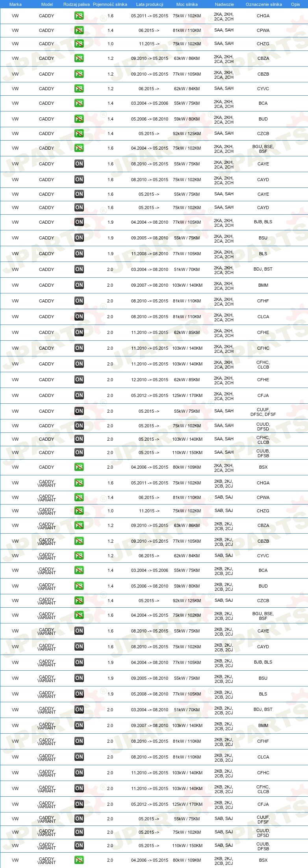The width and height of the screenshot is (308, 868).
Task: Click PB fuel icon for CADDY CBZA engine
Action: point(79,58)
